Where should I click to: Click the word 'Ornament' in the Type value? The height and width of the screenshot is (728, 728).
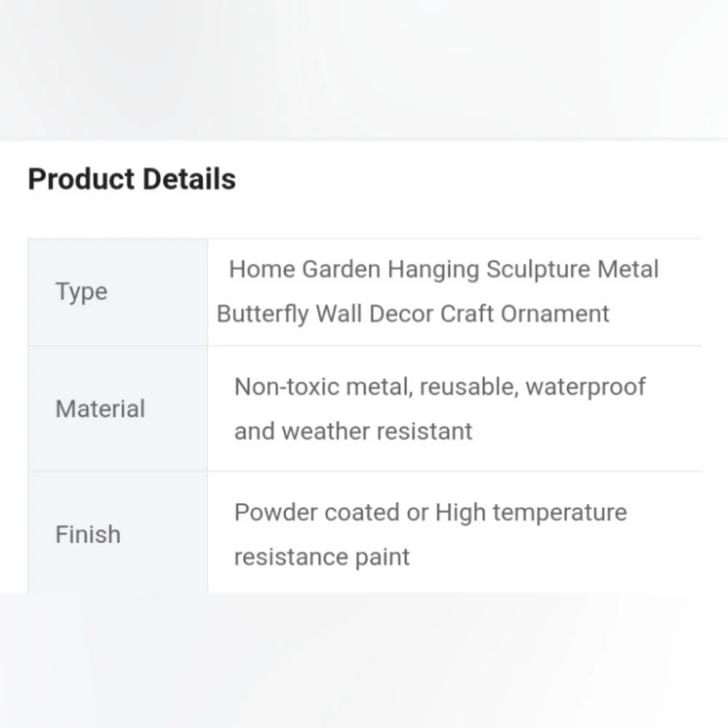pos(555,314)
